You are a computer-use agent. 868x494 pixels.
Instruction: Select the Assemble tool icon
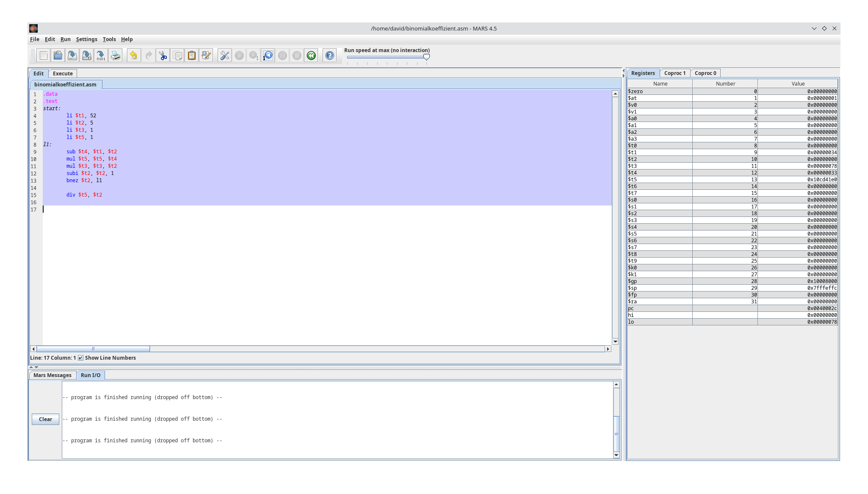pyautogui.click(x=224, y=55)
